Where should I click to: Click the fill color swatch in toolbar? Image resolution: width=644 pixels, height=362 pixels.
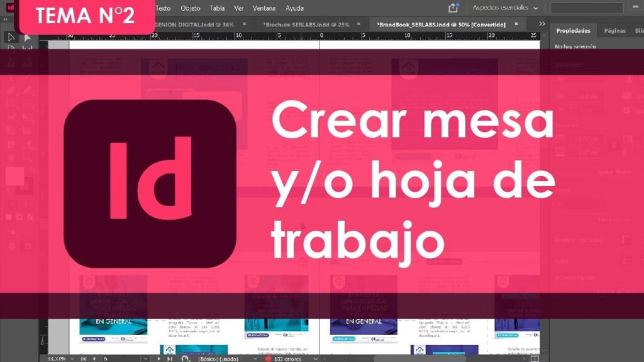pyautogui.click(x=14, y=176)
